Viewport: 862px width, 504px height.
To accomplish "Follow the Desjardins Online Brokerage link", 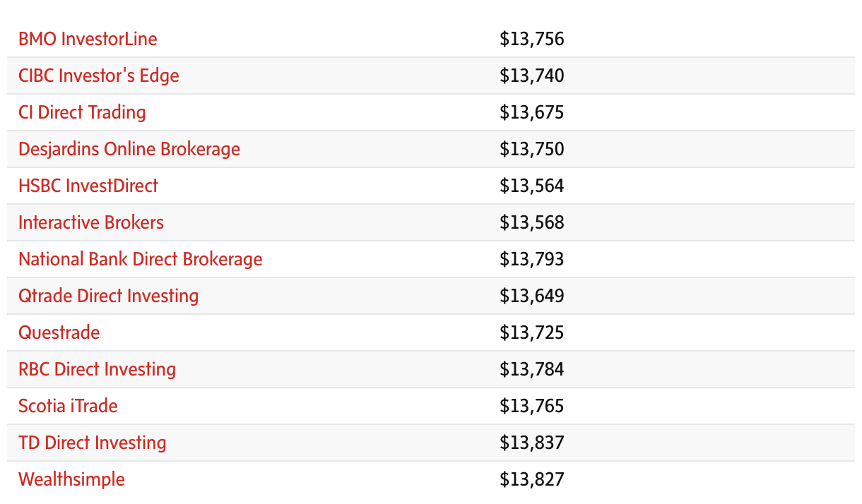I will pyautogui.click(x=129, y=149).
